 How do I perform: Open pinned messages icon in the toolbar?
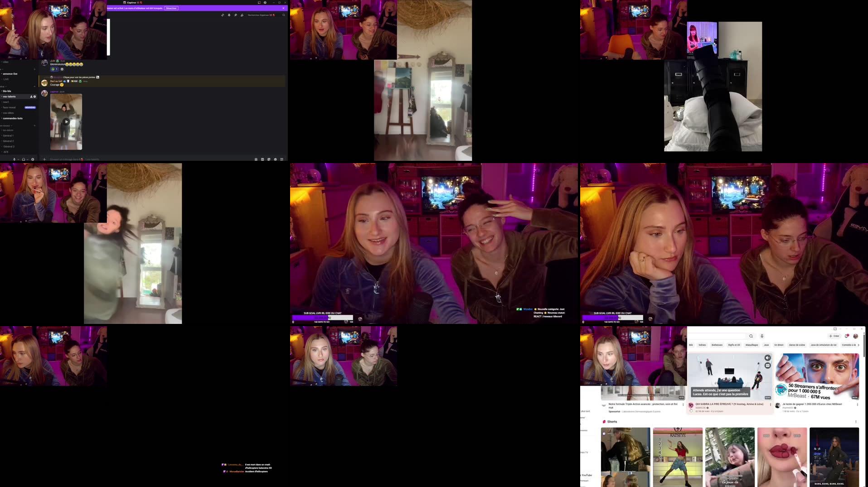(235, 15)
